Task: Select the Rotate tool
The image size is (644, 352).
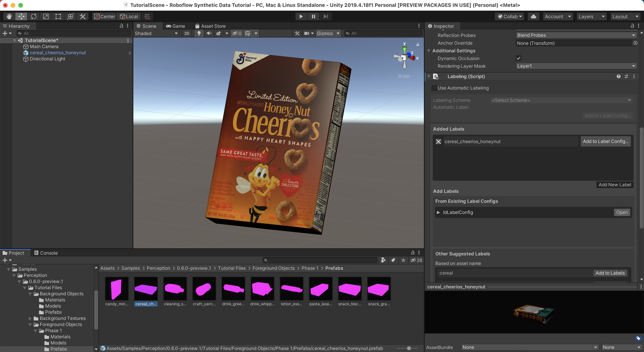Action: click(34, 16)
